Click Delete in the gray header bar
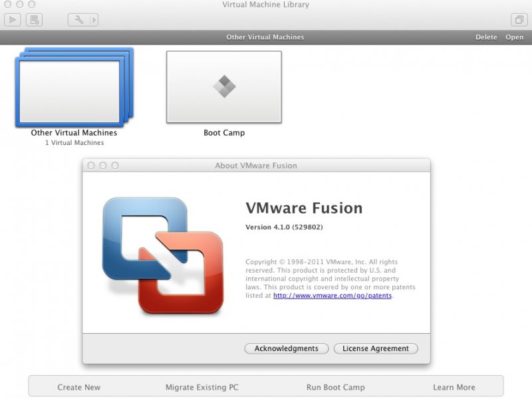This screenshot has width=532, height=399. click(486, 37)
